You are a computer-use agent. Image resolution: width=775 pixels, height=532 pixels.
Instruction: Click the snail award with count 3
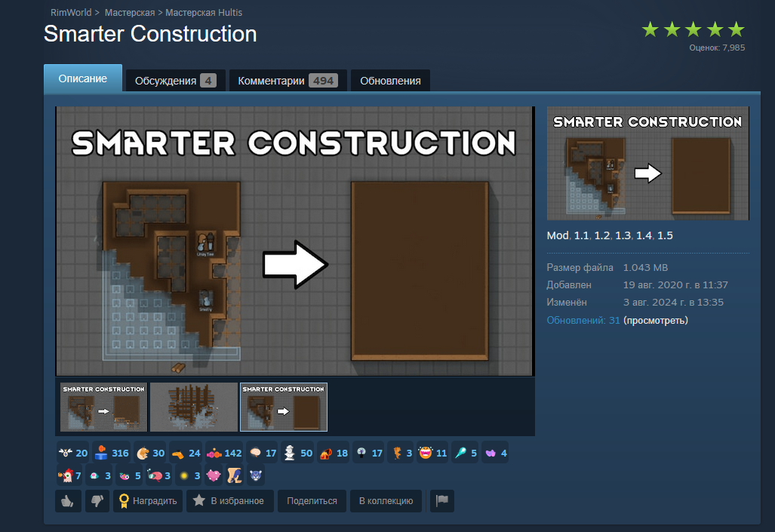[158, 475]
